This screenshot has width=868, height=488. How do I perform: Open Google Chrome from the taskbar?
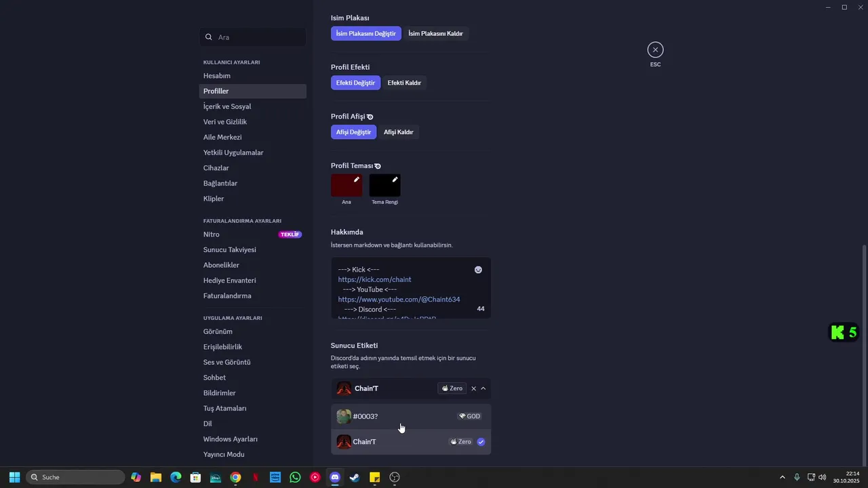pos(235,477)
